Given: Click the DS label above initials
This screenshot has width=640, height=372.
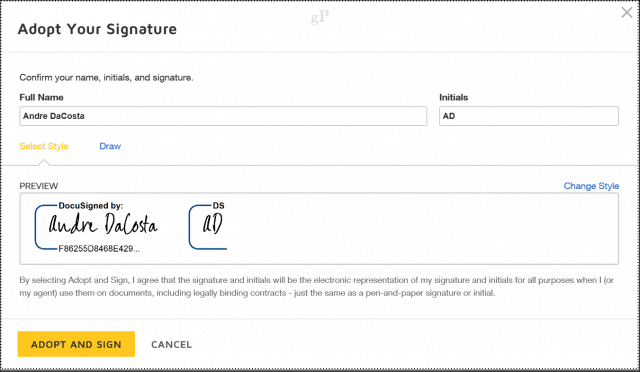Looking at the screenshot, I should coord(218,206).
